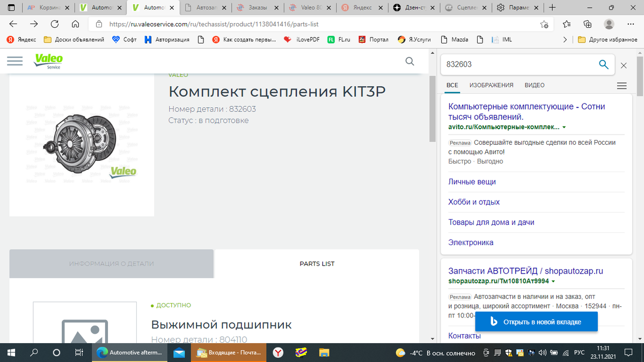Open the Электроника link

[x=471, y=242]
